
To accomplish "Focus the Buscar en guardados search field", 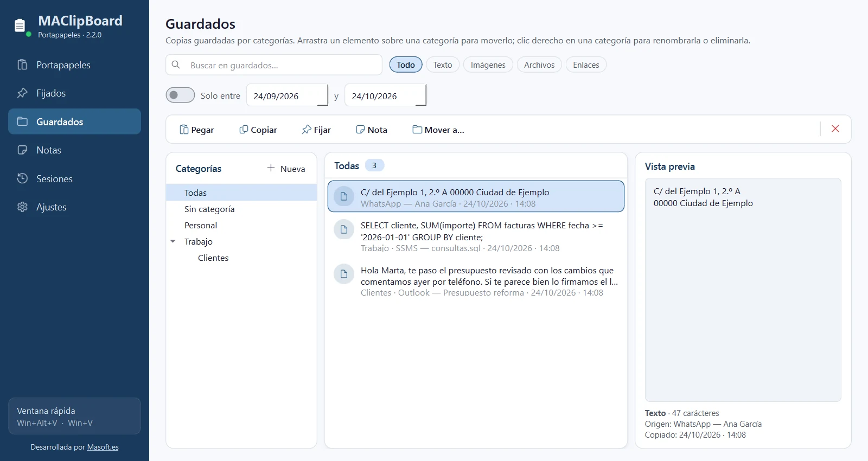I will coord(274,65).
